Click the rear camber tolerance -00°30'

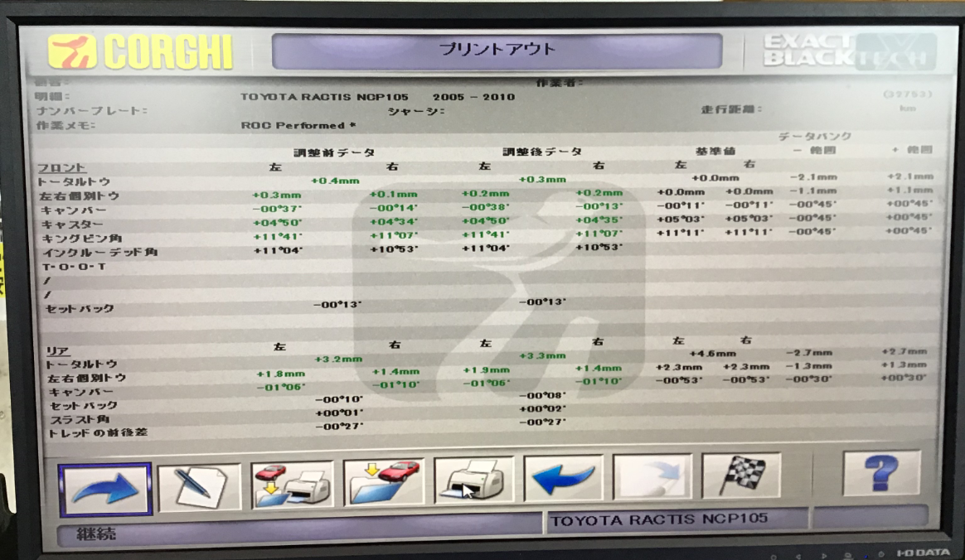808,379
